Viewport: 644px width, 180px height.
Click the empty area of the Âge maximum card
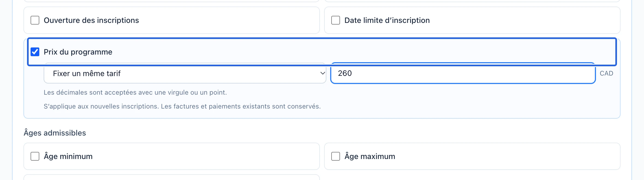click(508, 156)
